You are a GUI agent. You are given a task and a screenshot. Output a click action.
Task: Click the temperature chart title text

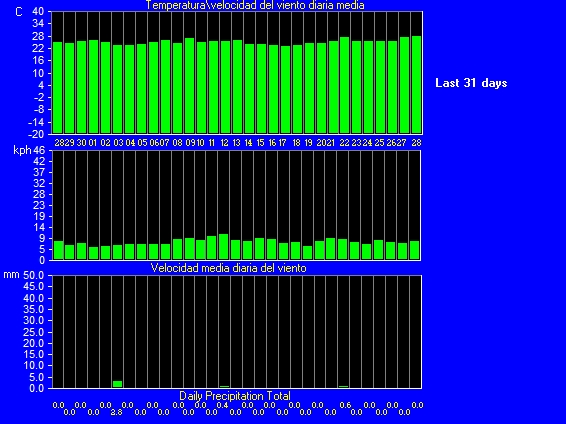pyautogui.click(x=254, y=5)
